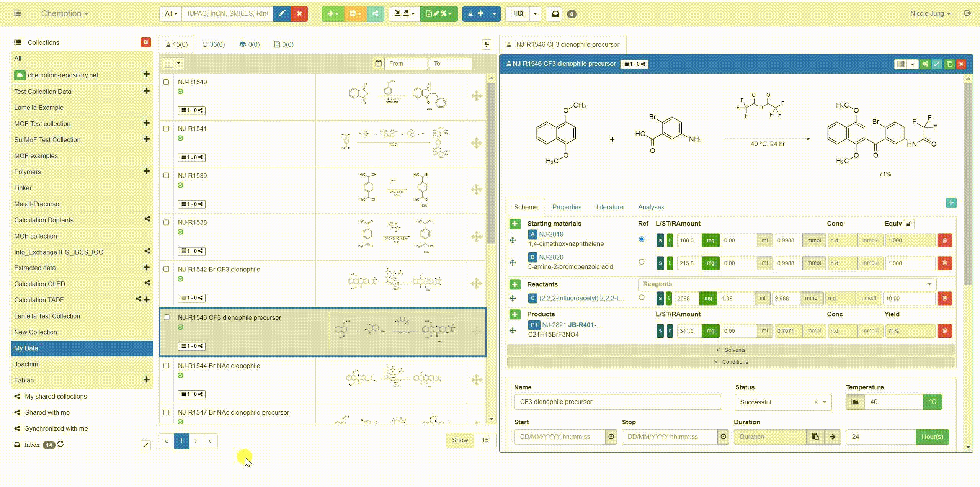
Task: Select the Literature tab in reaction panel
Action: (609, 207)
